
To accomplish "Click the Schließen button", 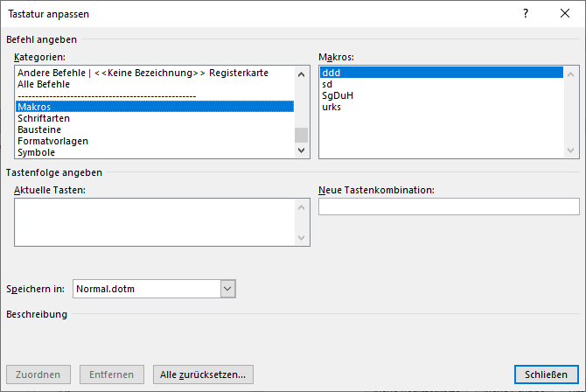I will [x=546, y=374].
